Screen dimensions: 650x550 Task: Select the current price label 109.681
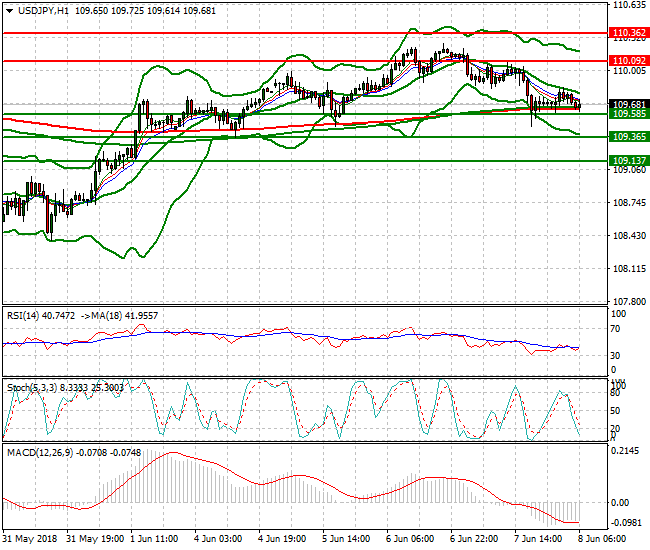[x=629, y=104]
